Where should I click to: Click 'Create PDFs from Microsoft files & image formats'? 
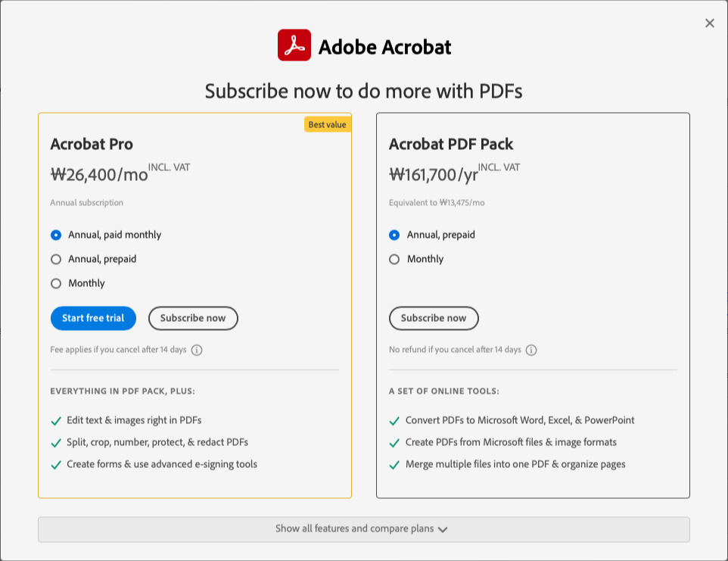511,442
